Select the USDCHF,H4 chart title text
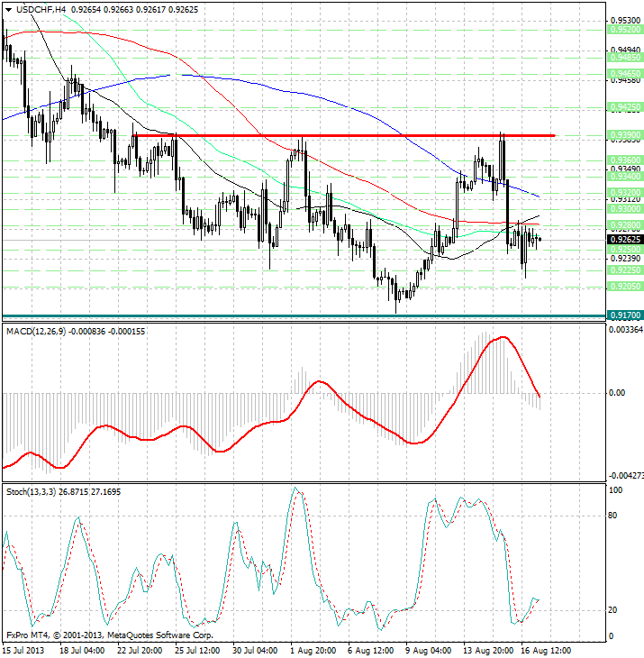The image size is (644, 658). pyautogui.click(x=42, y=9)
